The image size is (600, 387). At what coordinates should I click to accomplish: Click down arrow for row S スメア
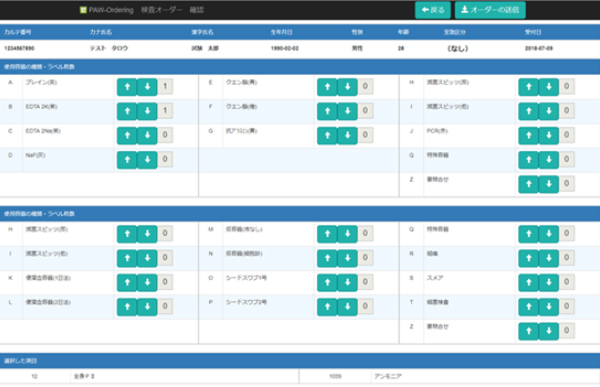549,282
